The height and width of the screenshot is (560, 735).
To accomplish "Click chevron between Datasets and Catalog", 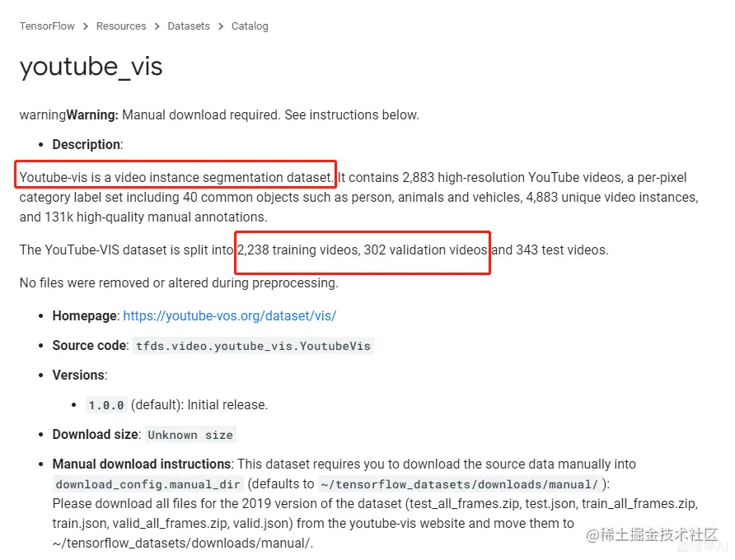I will [x=221, y=26].
